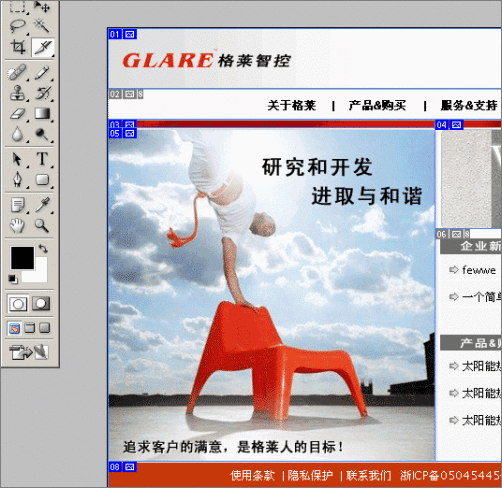The height and width of the screenshot is (488, 502).
Task: Click the slice 01 badge
Action: click(x=114, y=34)
